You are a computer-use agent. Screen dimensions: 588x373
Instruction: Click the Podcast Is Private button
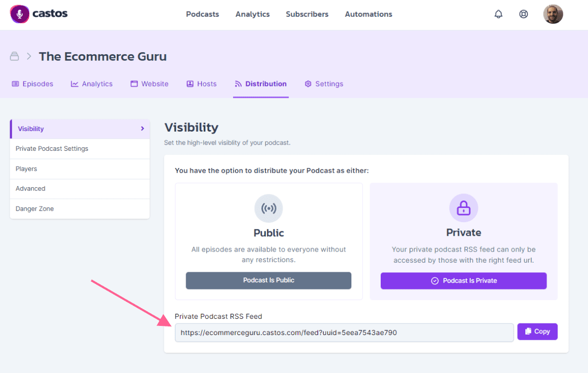pos(464,281)
